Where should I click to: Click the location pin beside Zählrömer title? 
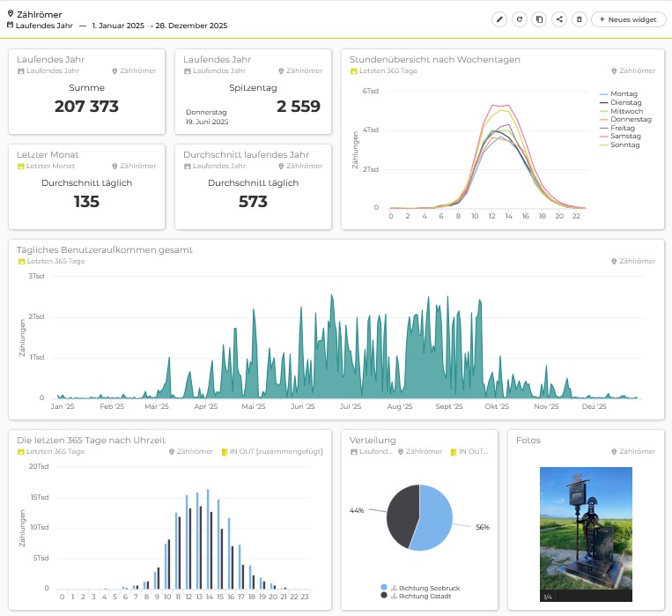(x=11, y=14)
